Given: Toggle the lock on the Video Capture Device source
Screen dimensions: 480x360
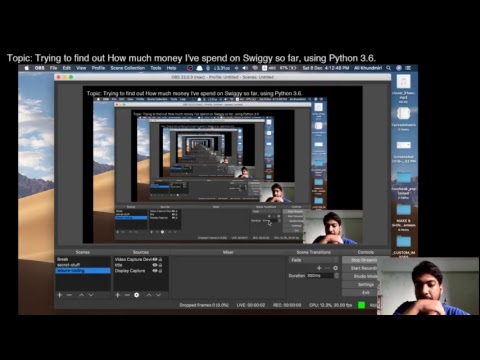Looking at the screenshot, I should 160,259.
